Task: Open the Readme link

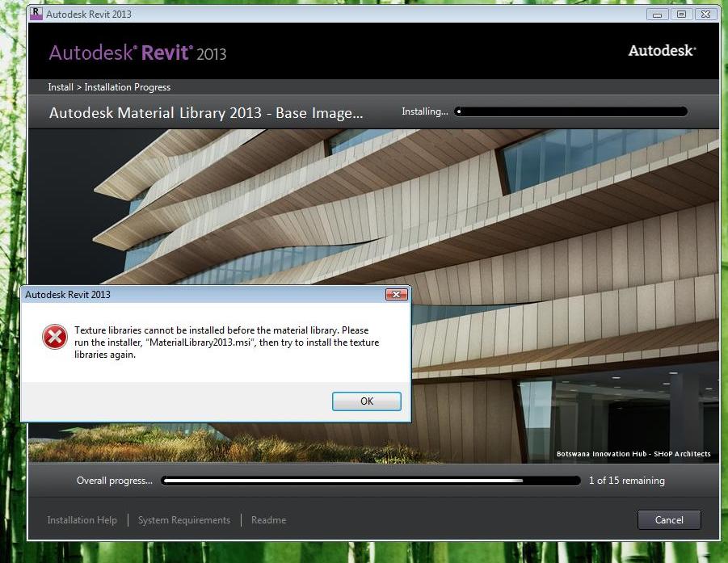Action: click(x=268, y=520)
